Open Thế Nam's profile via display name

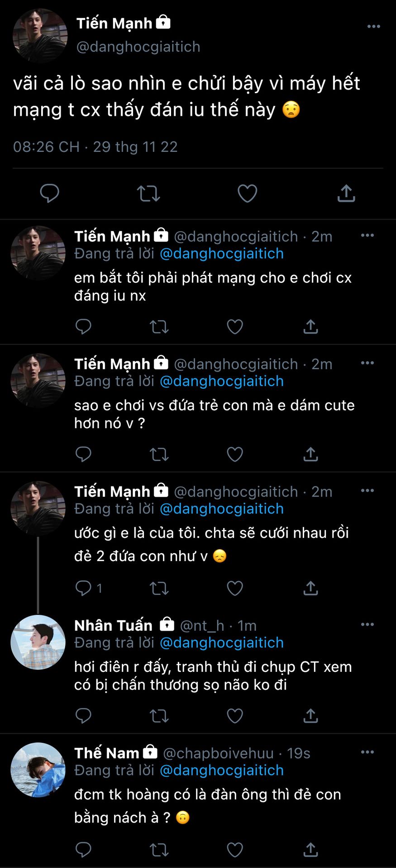point(106,753)
